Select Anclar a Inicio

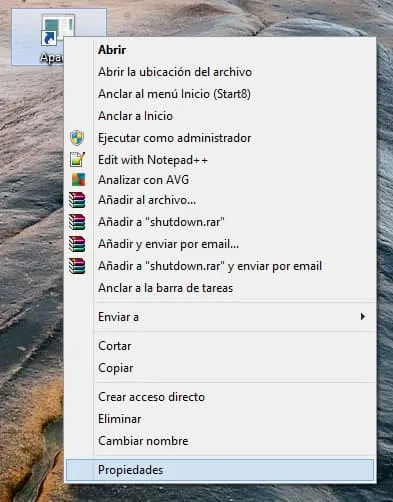point(220,116)
